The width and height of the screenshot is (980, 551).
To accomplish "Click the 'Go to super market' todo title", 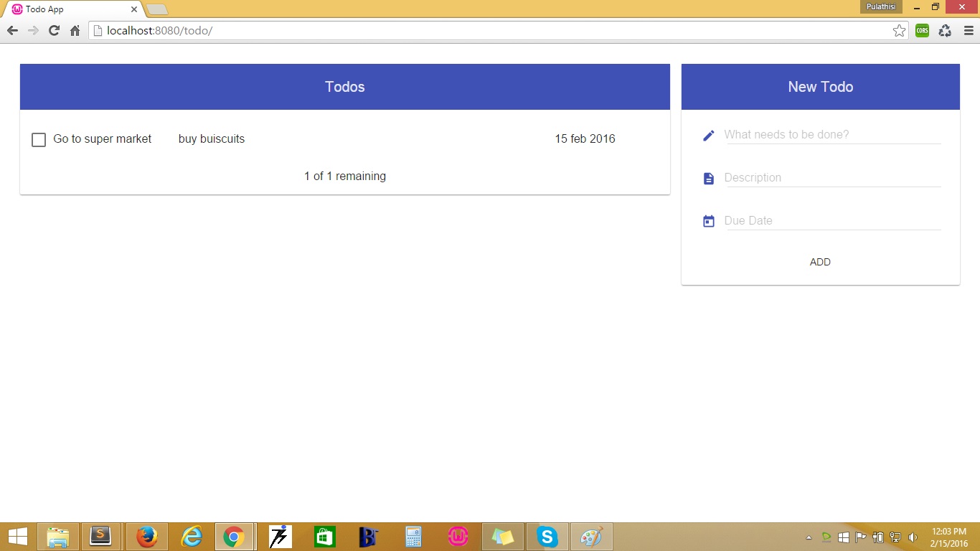I will point(103,139).
